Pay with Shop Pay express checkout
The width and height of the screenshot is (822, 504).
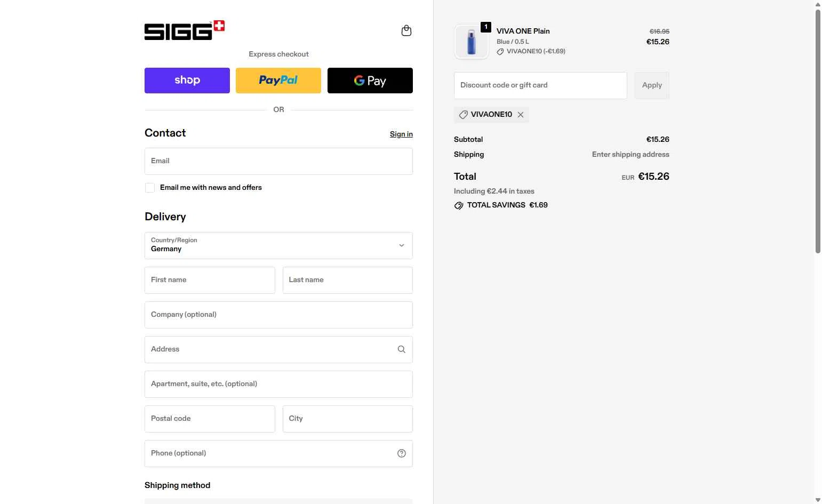pos(187,81)
